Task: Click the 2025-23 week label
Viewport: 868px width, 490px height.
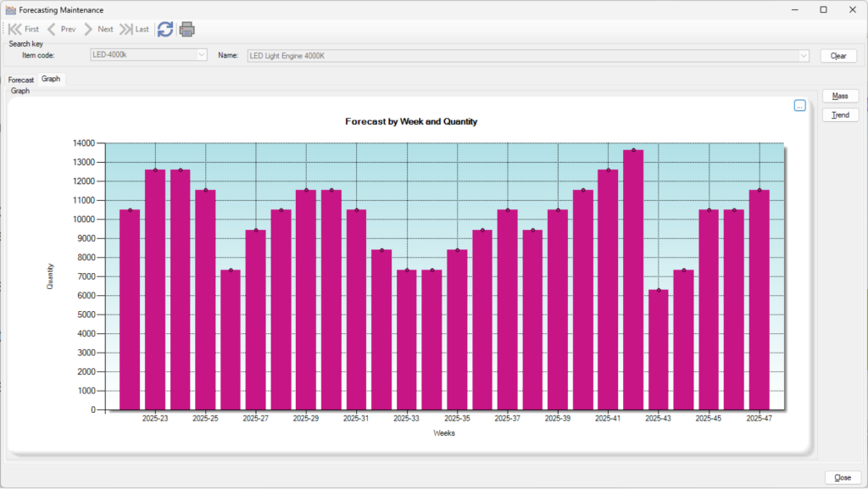Action: point(155,419)
